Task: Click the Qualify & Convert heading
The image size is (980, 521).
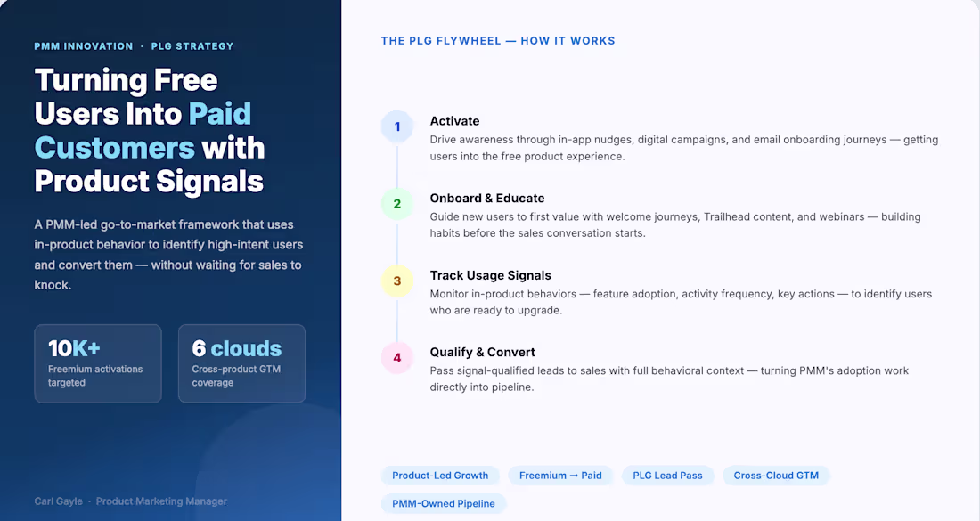Action: (x=482, y=353)
